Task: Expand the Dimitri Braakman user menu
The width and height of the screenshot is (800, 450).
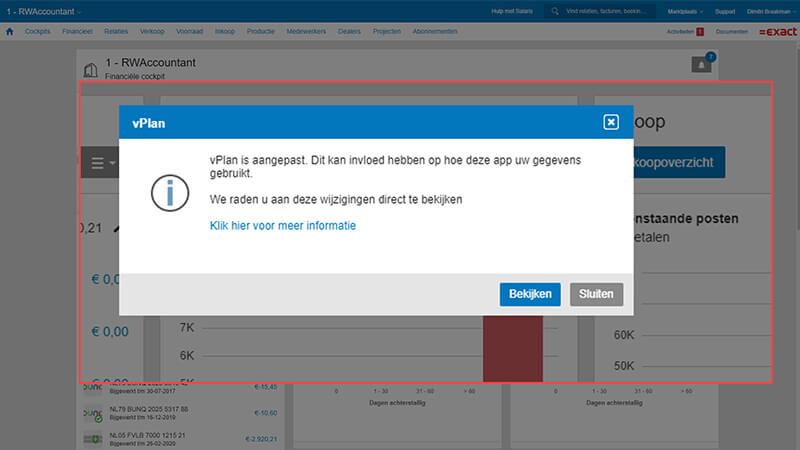Action: click(770, 11)
